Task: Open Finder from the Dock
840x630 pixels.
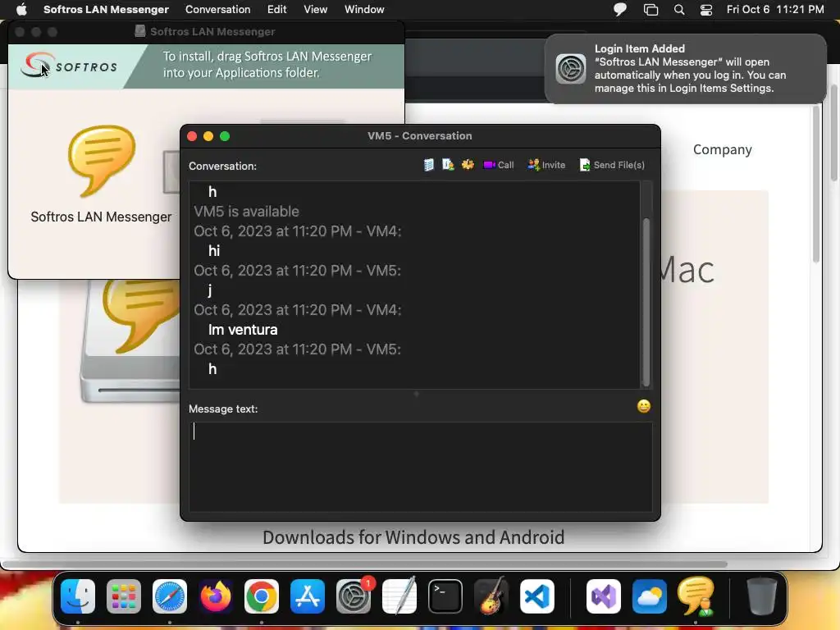Action: tap(78, 596)
